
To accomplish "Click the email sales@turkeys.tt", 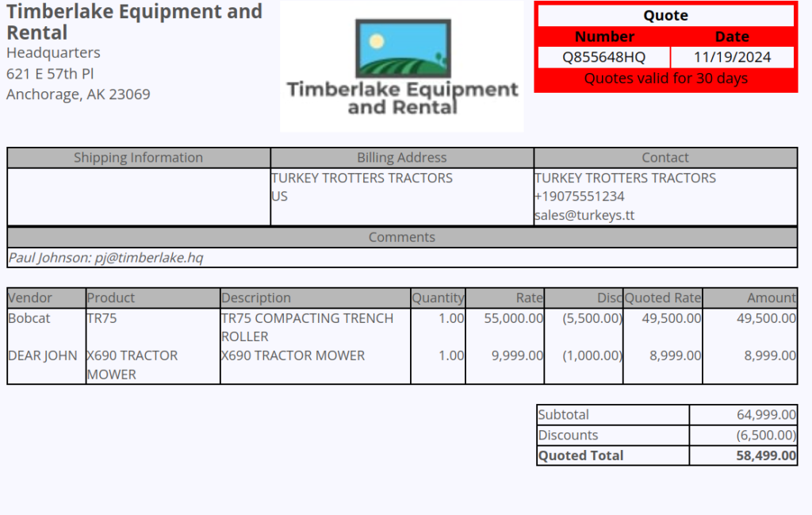I will pyautogui.click(x=584, y=215).
